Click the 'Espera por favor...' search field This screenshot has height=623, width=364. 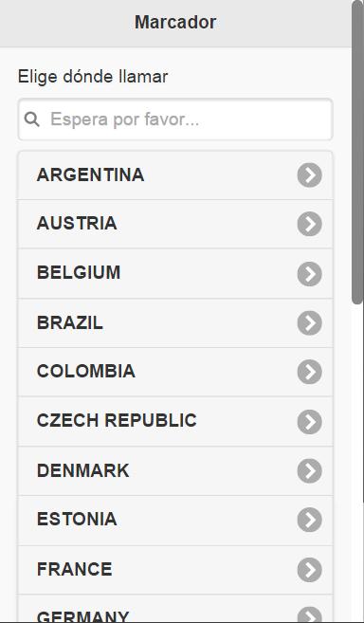coord(174,119)
